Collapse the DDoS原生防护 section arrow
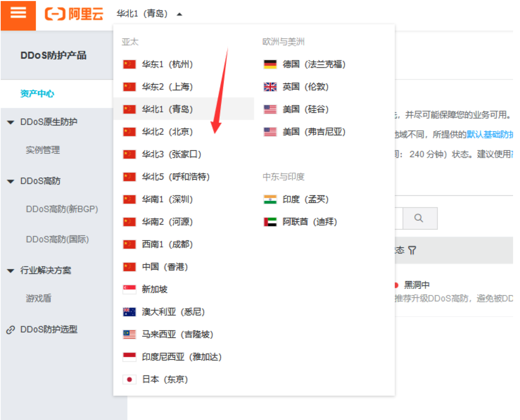 click(x=10, y=122)
